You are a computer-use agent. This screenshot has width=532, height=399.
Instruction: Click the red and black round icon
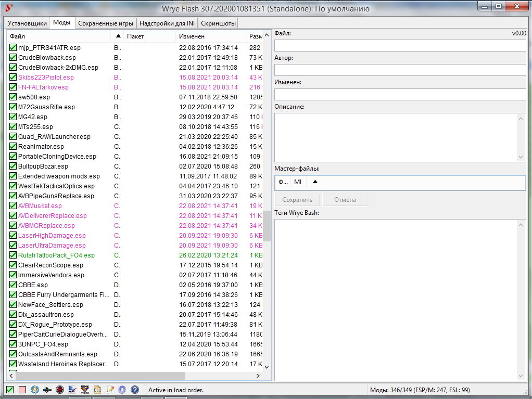[60, 390]
